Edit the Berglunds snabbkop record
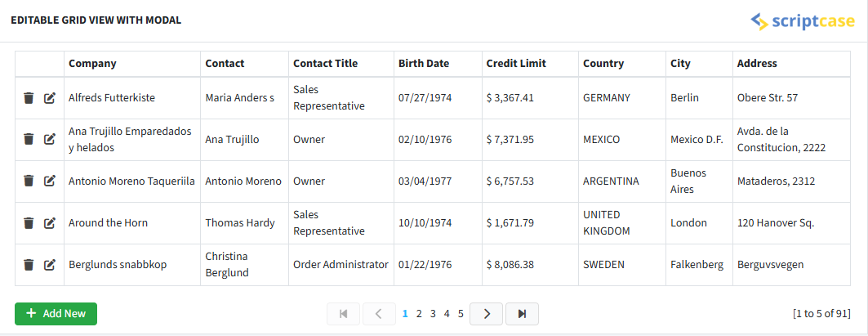 point(50,265)
